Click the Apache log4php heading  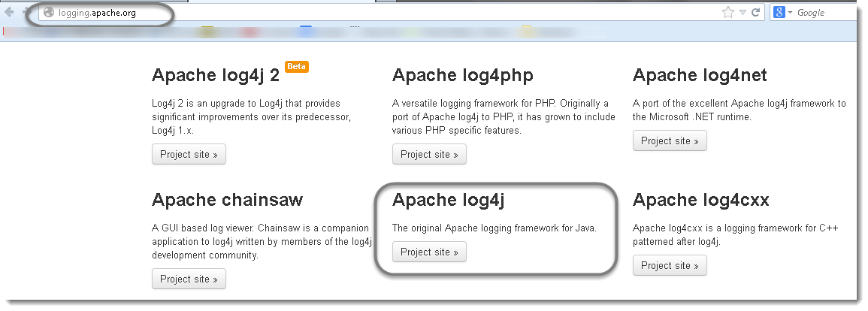[x=463, y=75]
